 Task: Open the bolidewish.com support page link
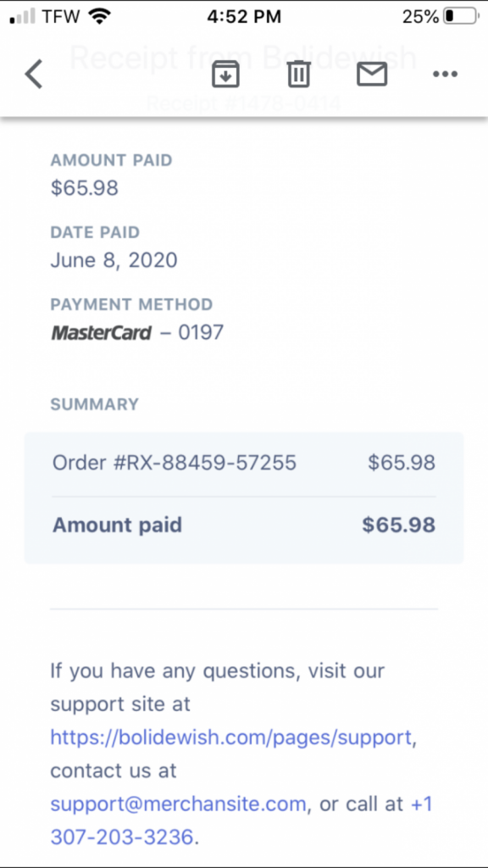[x=230, y=737]
